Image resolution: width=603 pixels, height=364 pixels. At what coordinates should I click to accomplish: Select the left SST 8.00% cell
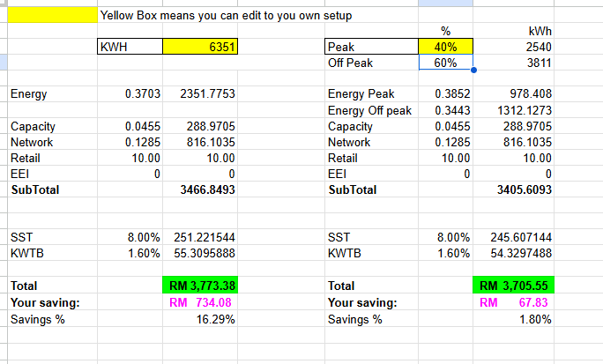click(130, 237)
